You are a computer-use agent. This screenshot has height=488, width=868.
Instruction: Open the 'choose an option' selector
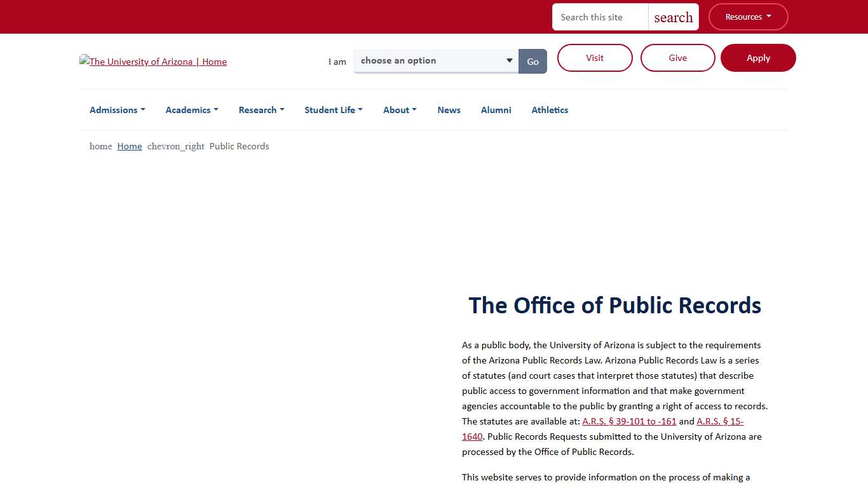(x=435, y=60)
